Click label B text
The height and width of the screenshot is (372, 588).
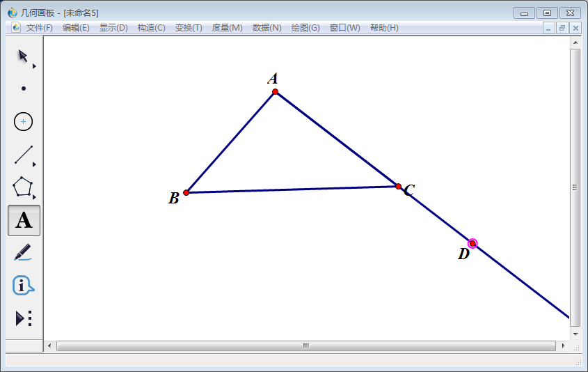click(x=174, y=199)
